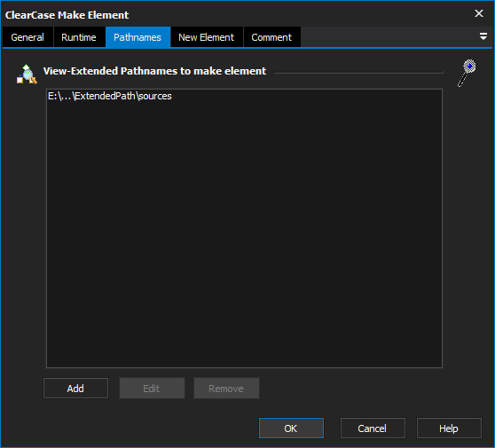The image size is (495, 448).
Task: Close the ClearCase Make Element dialog
Action: coord(479,13)
